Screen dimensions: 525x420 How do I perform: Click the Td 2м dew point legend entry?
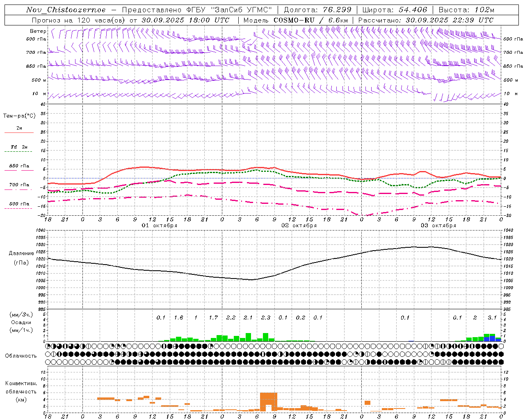[19, 147]
